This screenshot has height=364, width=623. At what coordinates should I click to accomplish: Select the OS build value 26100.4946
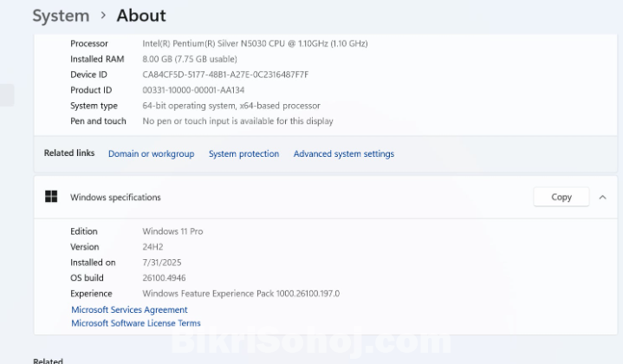164,278
